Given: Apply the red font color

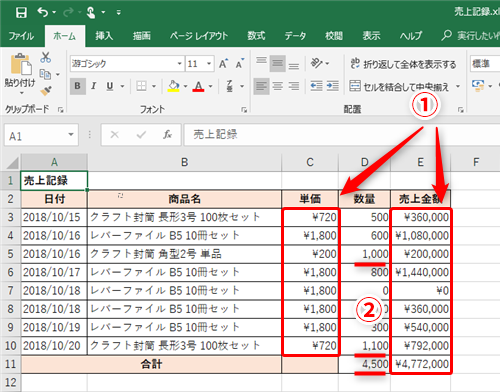Looking at the screenshot, I should coord(198,86).
